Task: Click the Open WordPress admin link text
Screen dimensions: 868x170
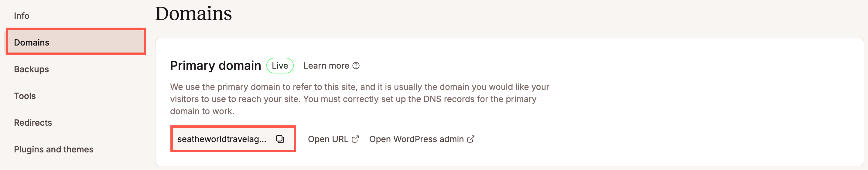Action: click(x=416, y=139)
